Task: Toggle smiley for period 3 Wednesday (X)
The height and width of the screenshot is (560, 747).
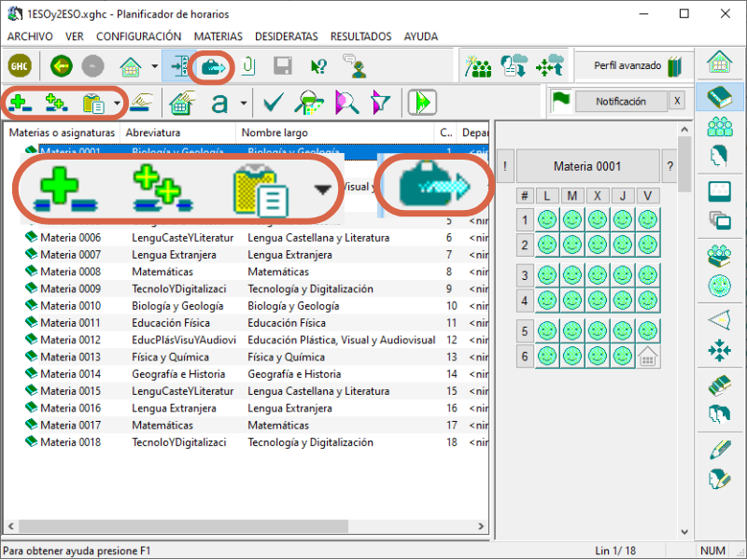Action: click(x=598, y=275)
